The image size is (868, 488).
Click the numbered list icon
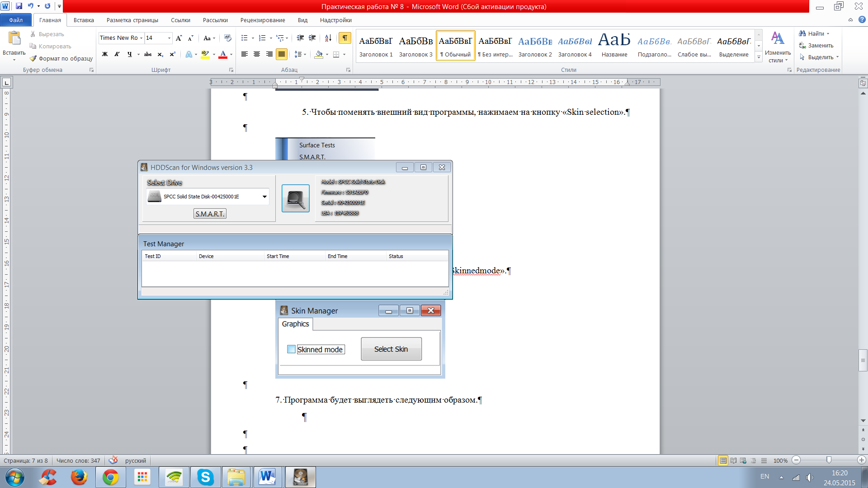[262, 38]
